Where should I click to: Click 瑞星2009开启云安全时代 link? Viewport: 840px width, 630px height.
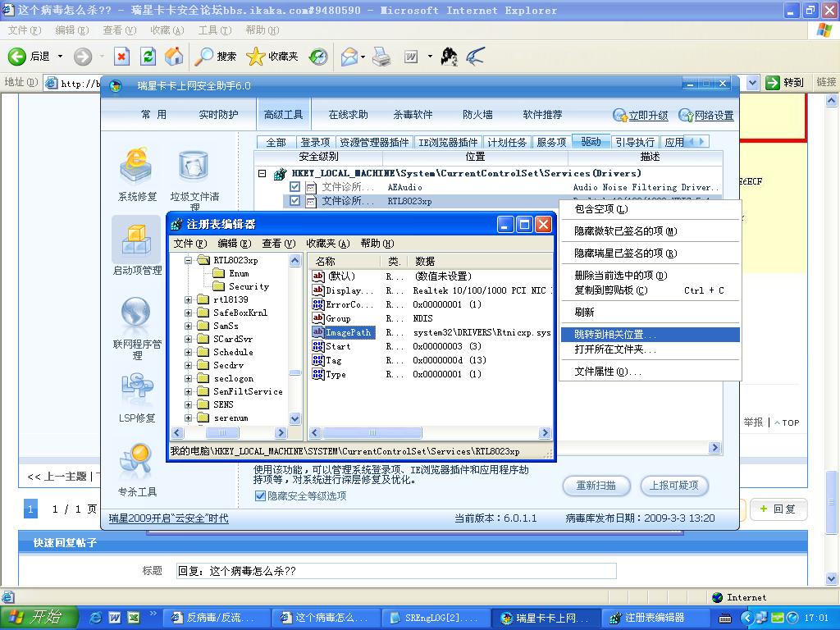coord(168,518)
